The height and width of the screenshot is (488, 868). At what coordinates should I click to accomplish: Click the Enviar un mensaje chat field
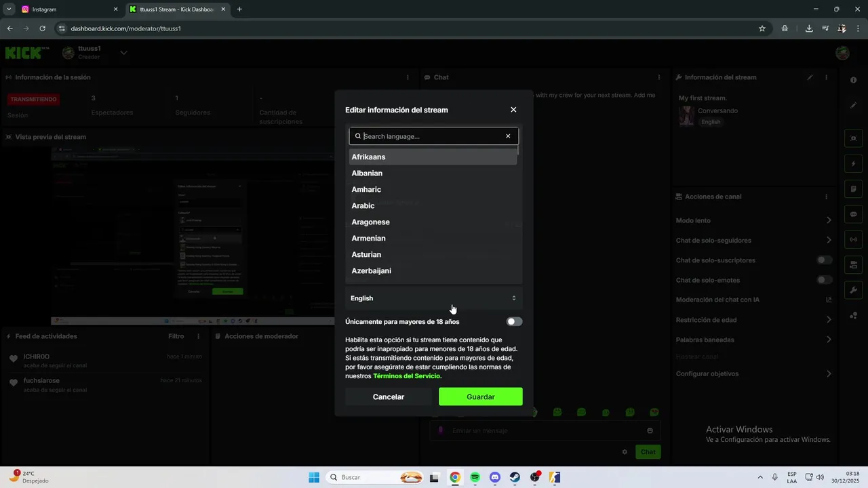click(546, 430)
